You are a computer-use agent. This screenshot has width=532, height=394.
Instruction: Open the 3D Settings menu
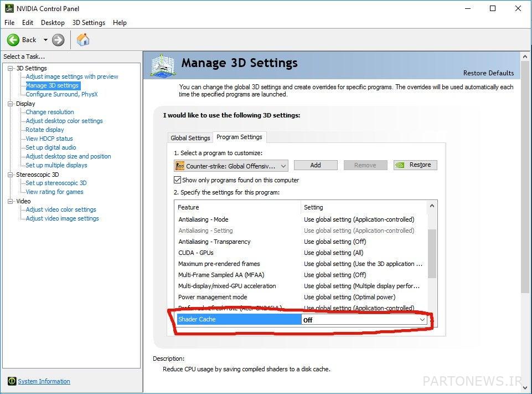89,23
